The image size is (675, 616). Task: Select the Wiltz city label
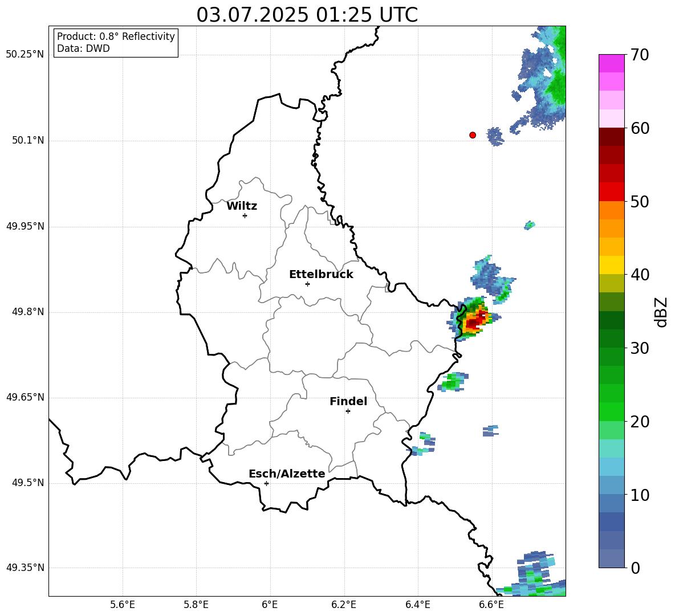point(242,206)
